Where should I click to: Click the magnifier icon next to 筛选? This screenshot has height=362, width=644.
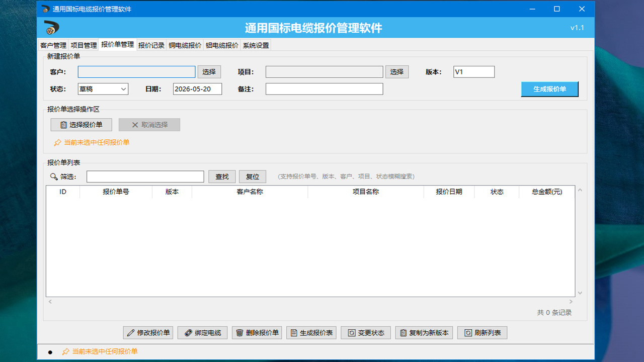point(54,176)
